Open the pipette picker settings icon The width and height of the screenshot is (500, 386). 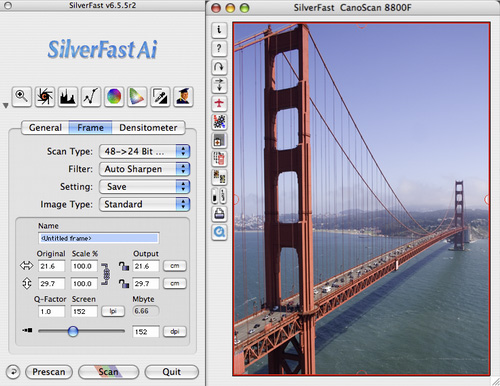160,97
